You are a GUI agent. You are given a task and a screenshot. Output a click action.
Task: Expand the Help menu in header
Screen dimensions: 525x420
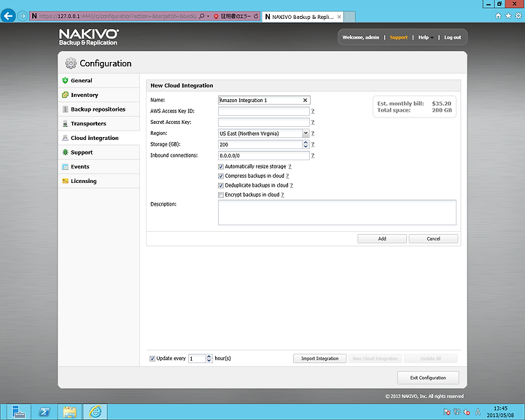coord(426,37)
